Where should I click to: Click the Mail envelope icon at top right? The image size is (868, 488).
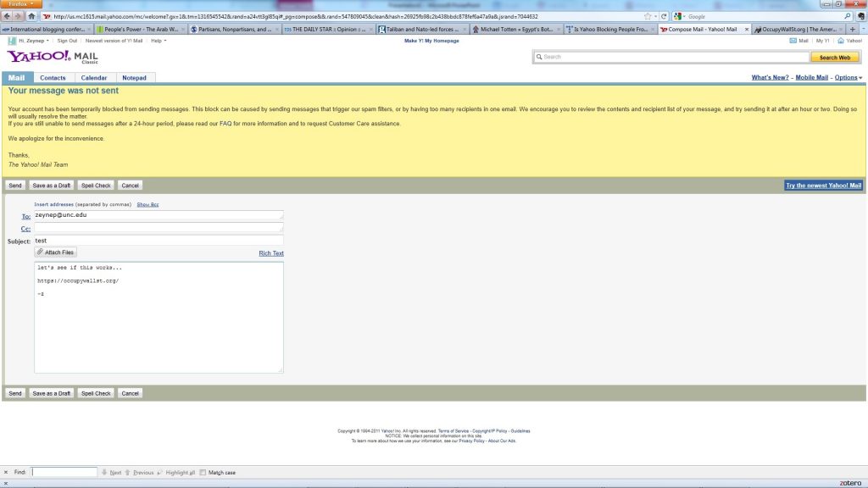[793, 41]
